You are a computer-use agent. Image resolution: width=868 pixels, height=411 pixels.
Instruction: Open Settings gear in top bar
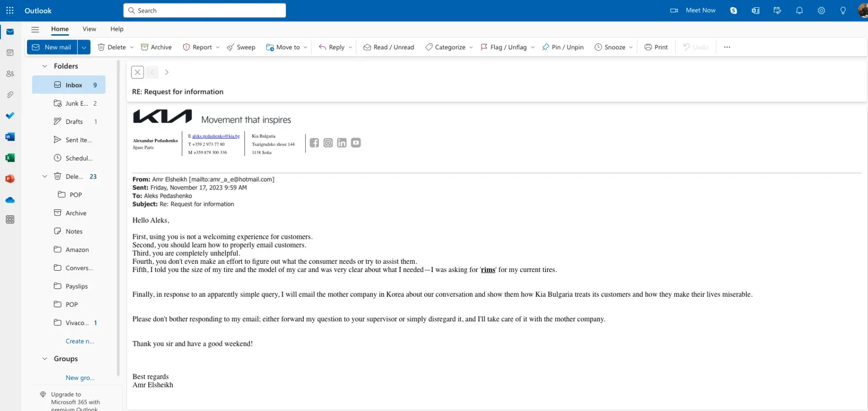point(821,11)
